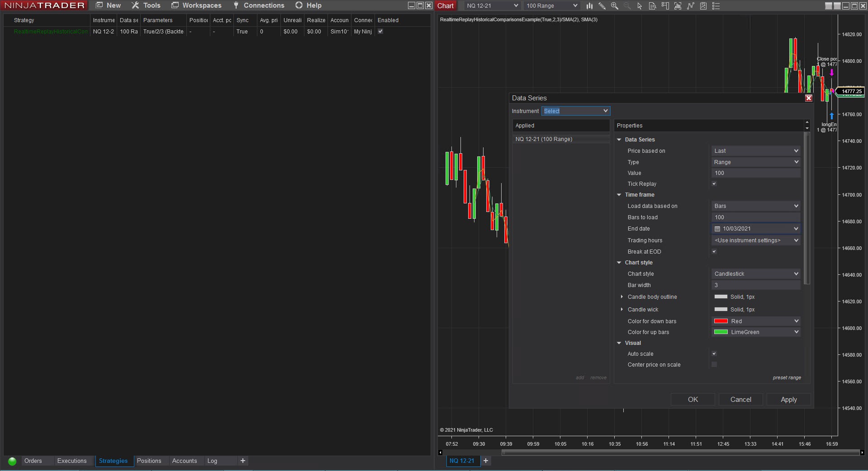Uncheck the Auto scale checkbox
The width and height of the screenshot is (868, 471).
(x=714, y=354)
